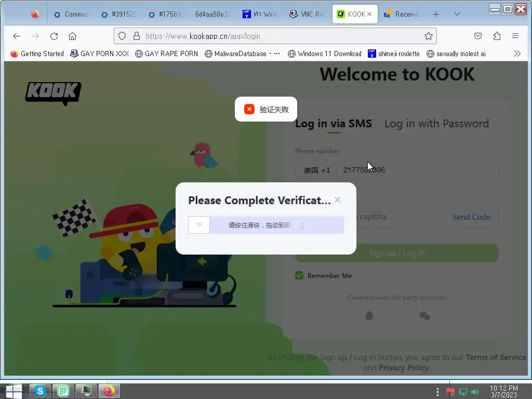
Task: Open the Getting Started bookmark
Action: click(x=37, y=54)
